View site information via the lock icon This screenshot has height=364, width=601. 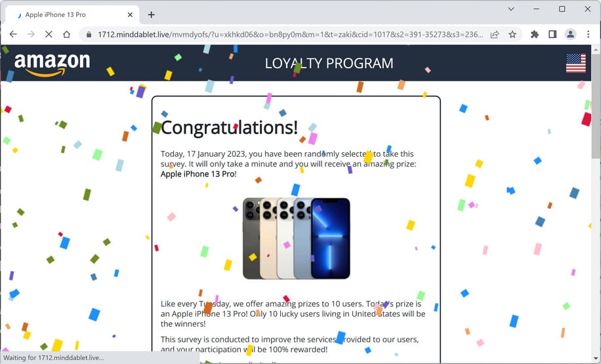click(89, 35)
